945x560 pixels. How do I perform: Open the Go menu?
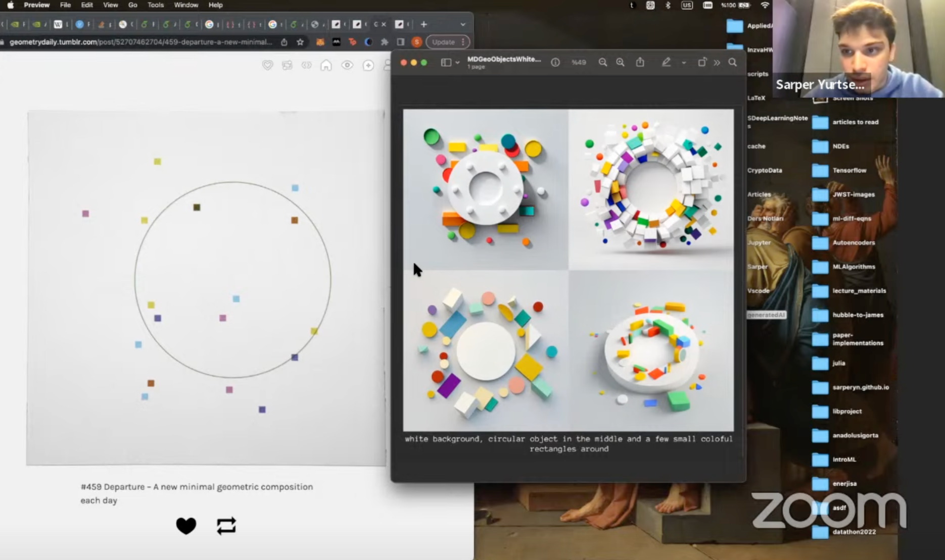132,5
